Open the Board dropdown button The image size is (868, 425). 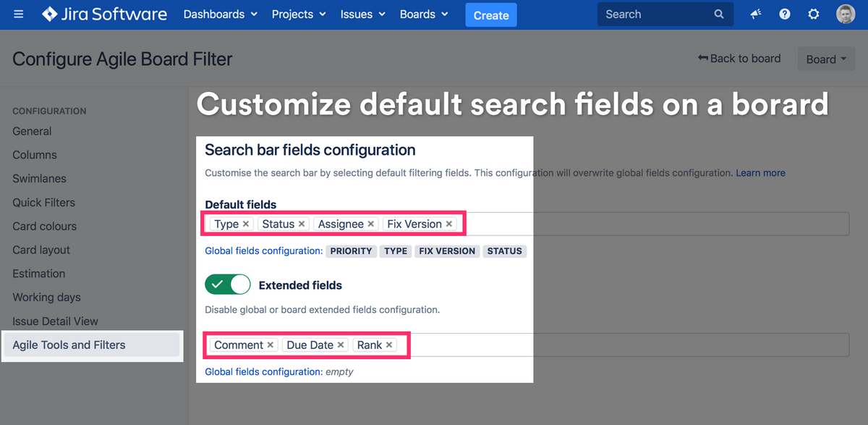pyautogui.click(x=826, y=59)
